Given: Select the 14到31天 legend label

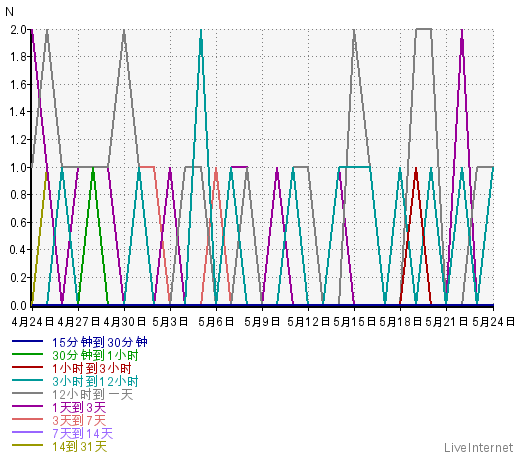Looking at the screenshot, I should (x=79, y=446).
